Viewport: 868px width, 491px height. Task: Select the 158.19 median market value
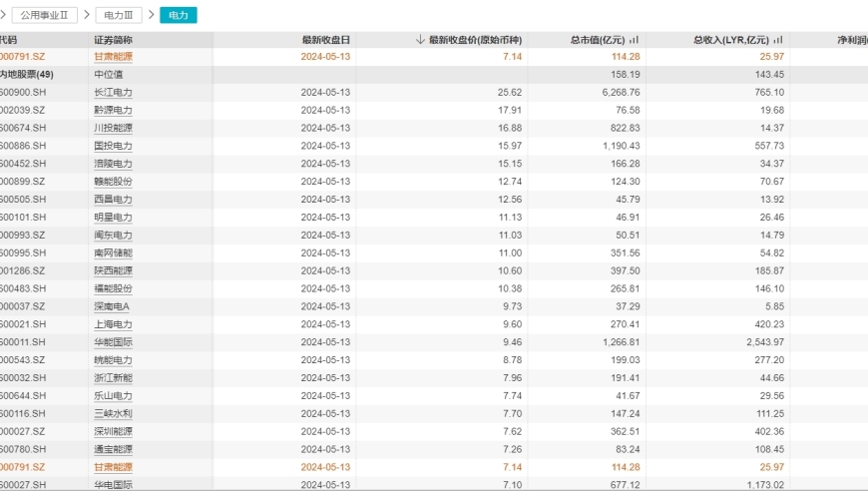[x=626, y=74]
